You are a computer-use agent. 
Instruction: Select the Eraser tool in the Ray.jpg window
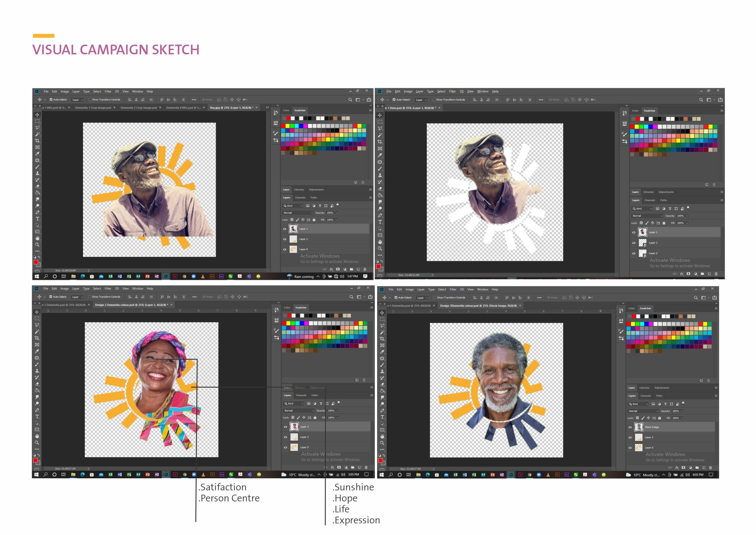[37, 186]
